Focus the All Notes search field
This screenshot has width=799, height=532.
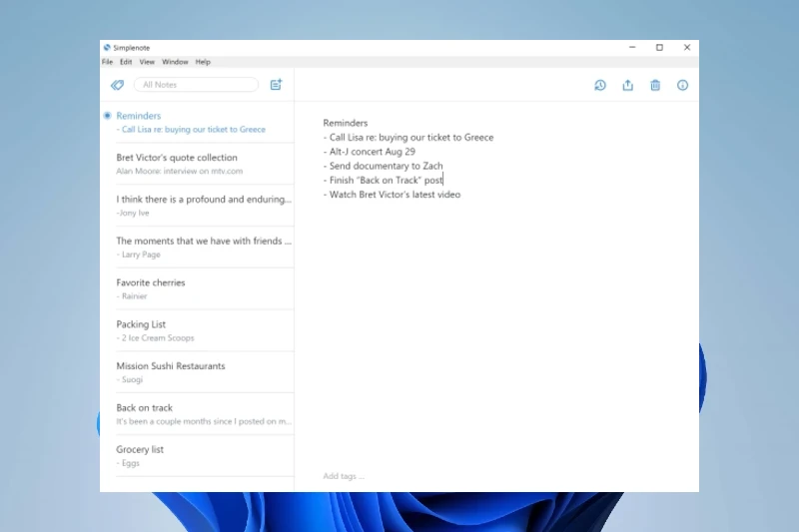pos(196,85)
